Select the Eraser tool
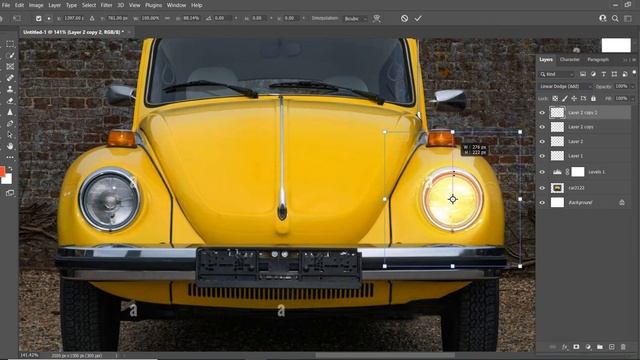The image size is (640, 360). [x=10, y=100]
